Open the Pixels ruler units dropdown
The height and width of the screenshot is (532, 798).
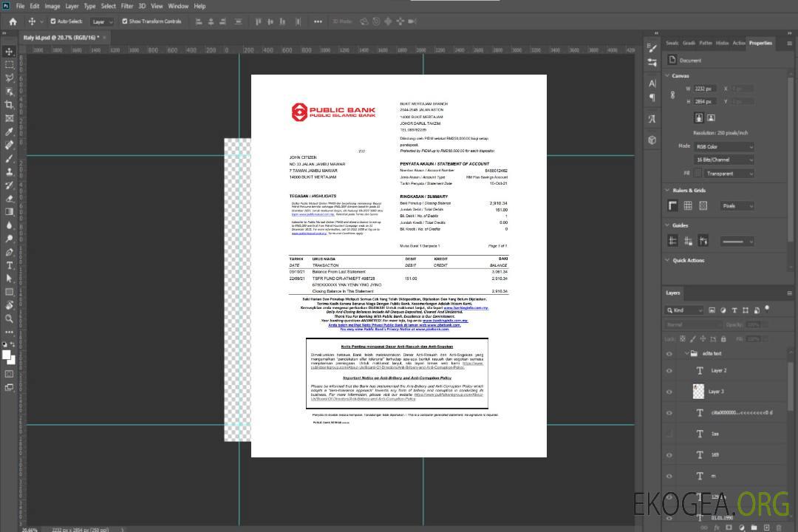click(737, 205)
